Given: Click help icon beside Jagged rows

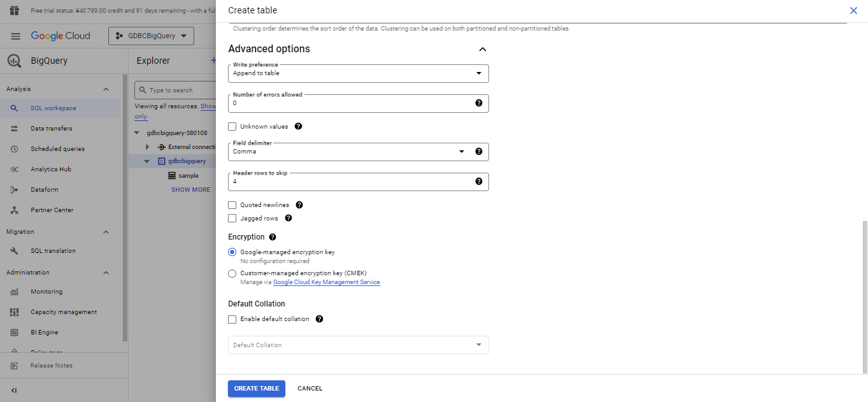Looking at the screenshot, I should [x=288, y=218].
